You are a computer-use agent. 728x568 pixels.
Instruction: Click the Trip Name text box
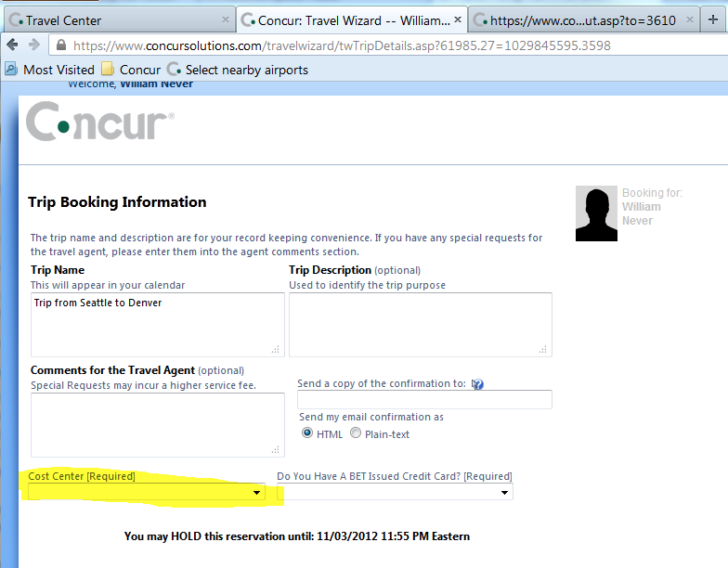click(x=158, y=325)
